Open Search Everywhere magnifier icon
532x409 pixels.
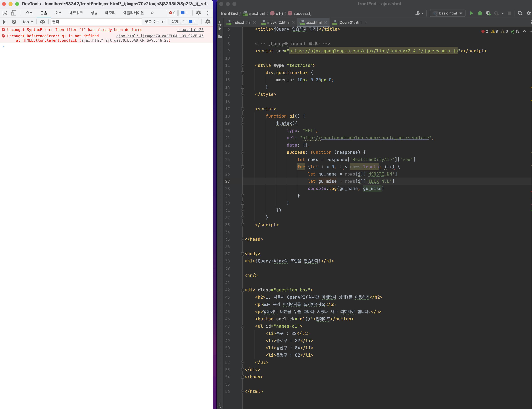pyautogui.click(x=520, y=13)
